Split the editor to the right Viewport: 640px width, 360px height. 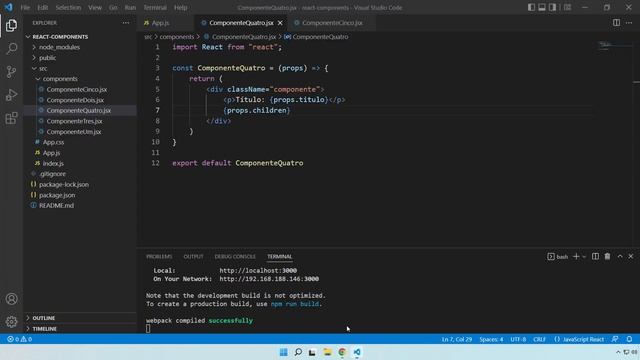point(616,23)
